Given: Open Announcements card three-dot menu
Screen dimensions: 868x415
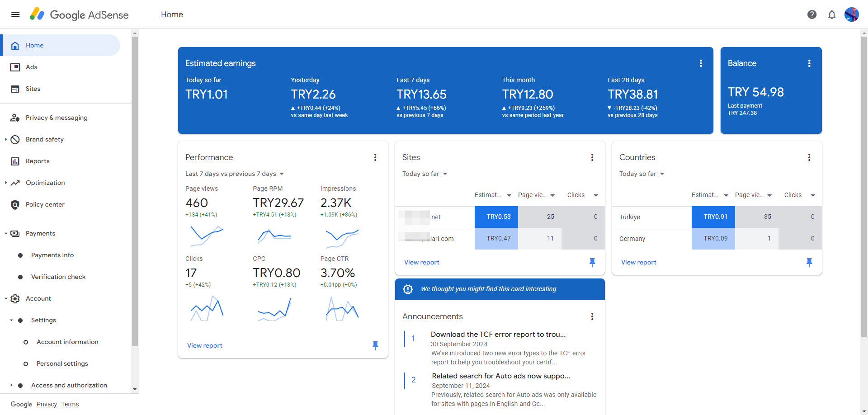Looking at the screenshot, I should pyautogui.click(x=592, y=316).
